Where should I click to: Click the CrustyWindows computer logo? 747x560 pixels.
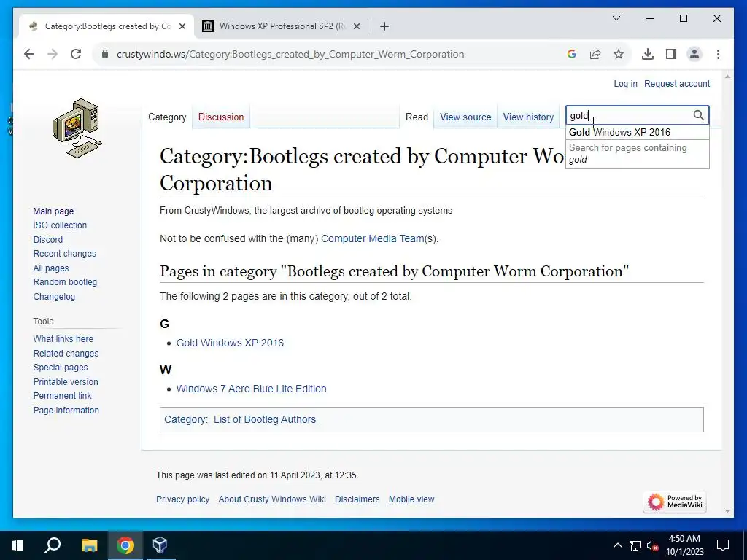pos(77,128)
